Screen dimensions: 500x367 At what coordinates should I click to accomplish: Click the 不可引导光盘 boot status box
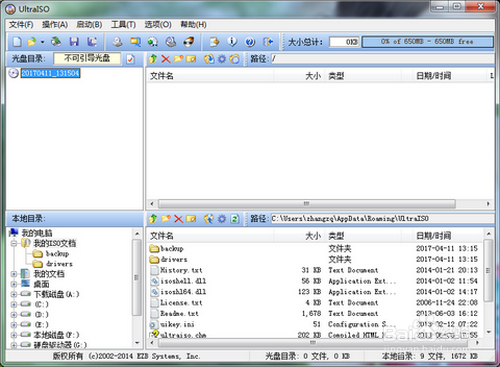[x=87, y=58]
